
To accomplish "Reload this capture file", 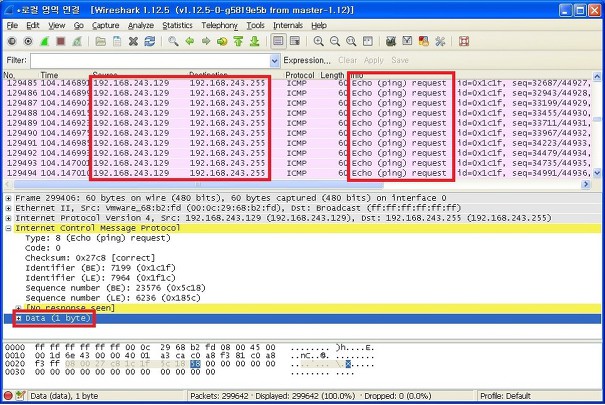I will [x=150, y=41].
